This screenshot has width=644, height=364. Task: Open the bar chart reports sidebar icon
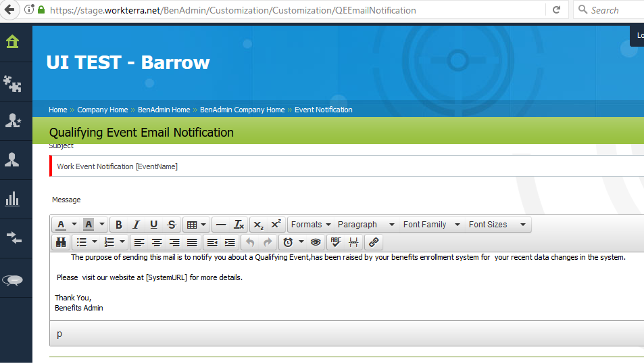(13, 199)
